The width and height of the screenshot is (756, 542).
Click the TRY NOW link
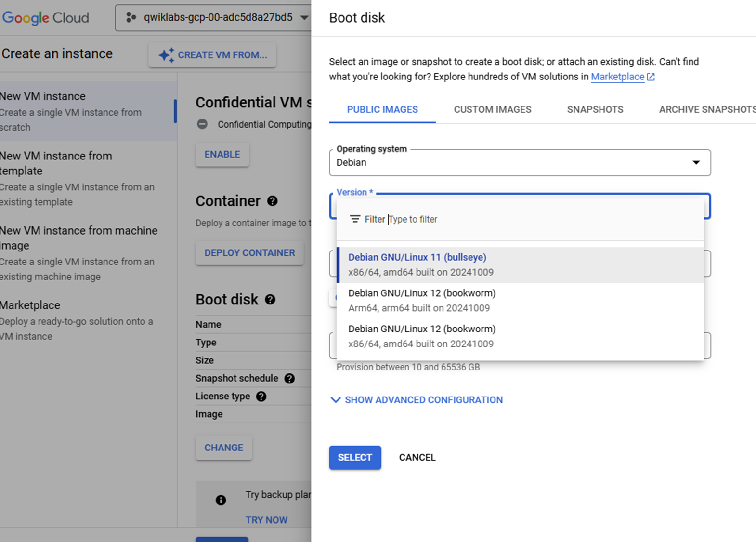[x=266, y=520]
